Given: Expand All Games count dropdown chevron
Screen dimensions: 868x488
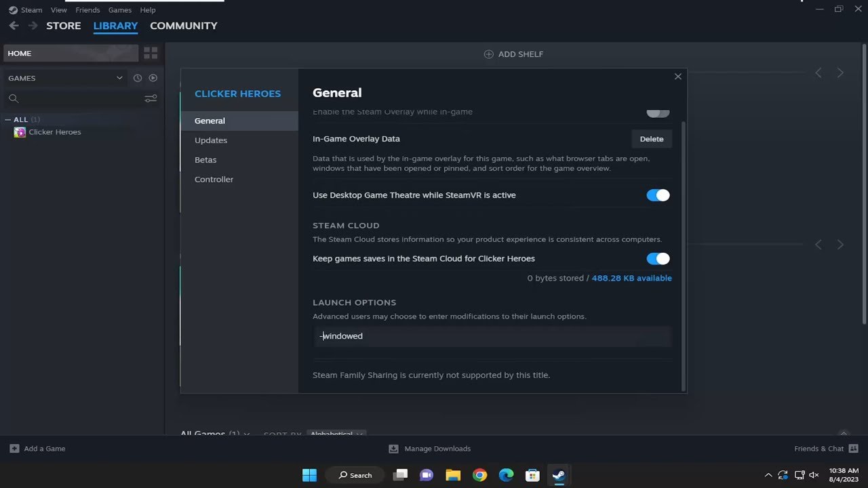Looking at the screenshot, I should (x=246, y=434).
